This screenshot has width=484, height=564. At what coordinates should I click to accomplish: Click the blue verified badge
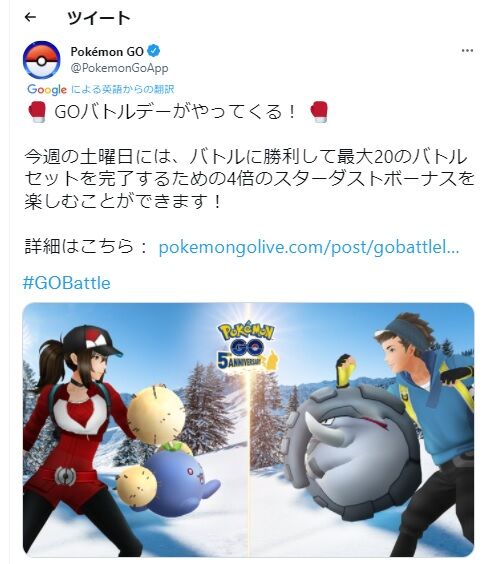tap(154, 51)
